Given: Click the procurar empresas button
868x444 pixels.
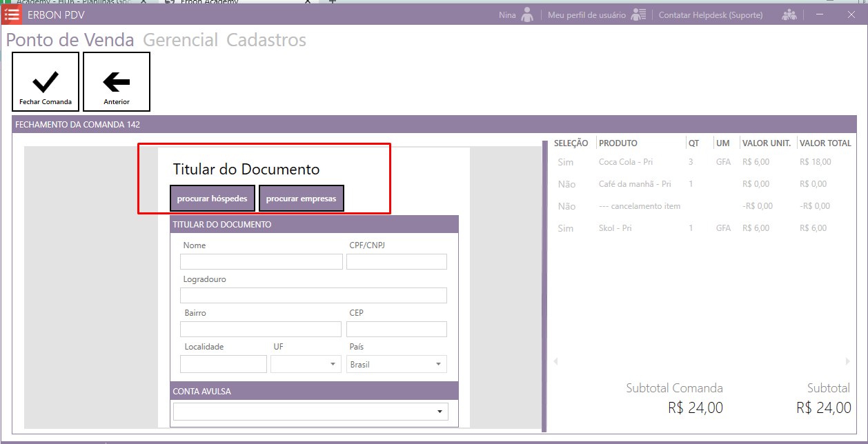Looking at the screenshot, I should (x=301, y=199).
